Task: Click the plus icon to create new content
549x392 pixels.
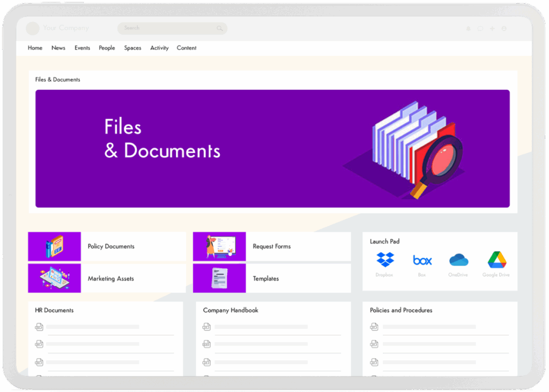Action: point(492,28)
